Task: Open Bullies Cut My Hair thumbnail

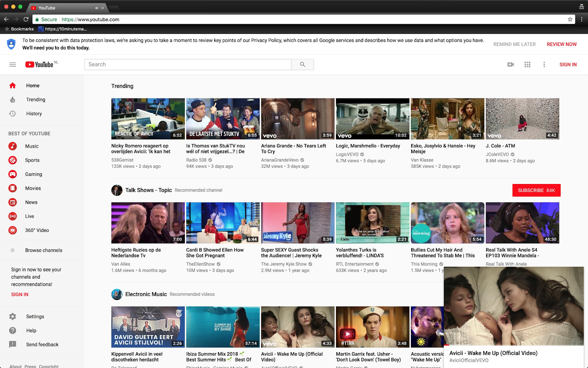Action: pyautogui.click(x=447, y=223)
